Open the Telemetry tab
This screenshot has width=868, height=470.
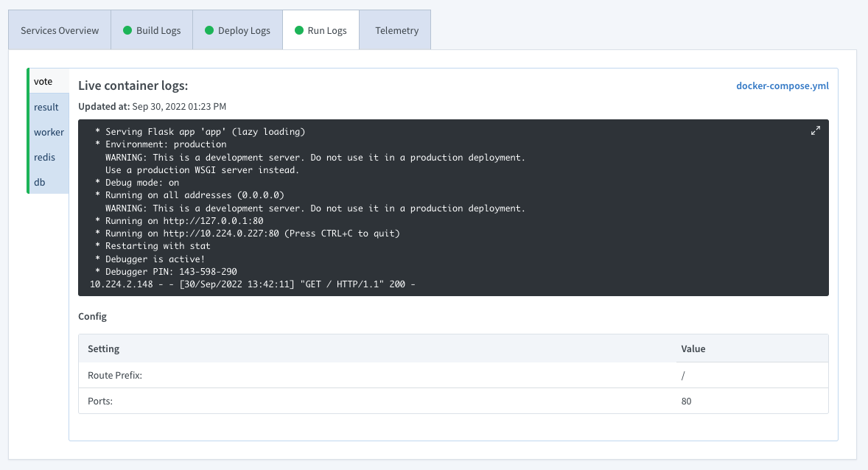tap(395, 30)
